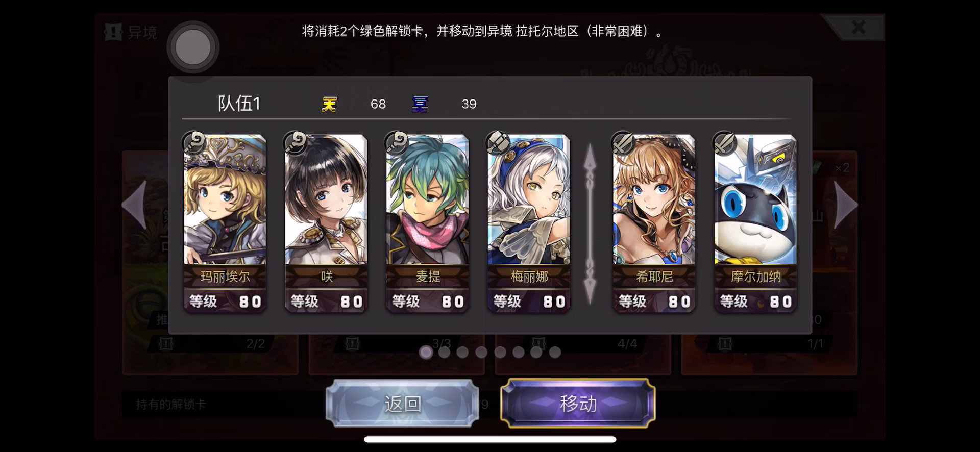Select the second team page dot
Image resolution: width=980 pixels, height=452 pixels.
444,352
